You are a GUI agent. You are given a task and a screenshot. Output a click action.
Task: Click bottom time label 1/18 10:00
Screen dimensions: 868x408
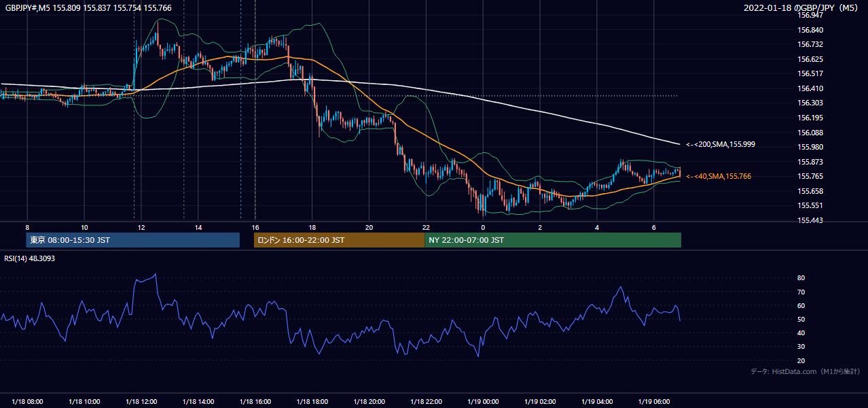coord(84,401)
